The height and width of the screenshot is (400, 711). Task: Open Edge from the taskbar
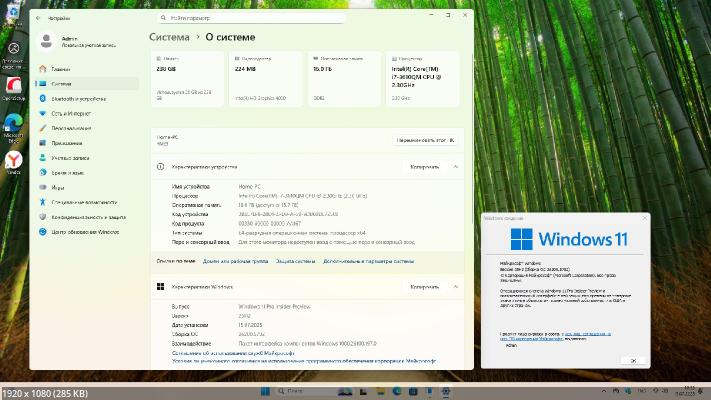click(x=397, y=391)
